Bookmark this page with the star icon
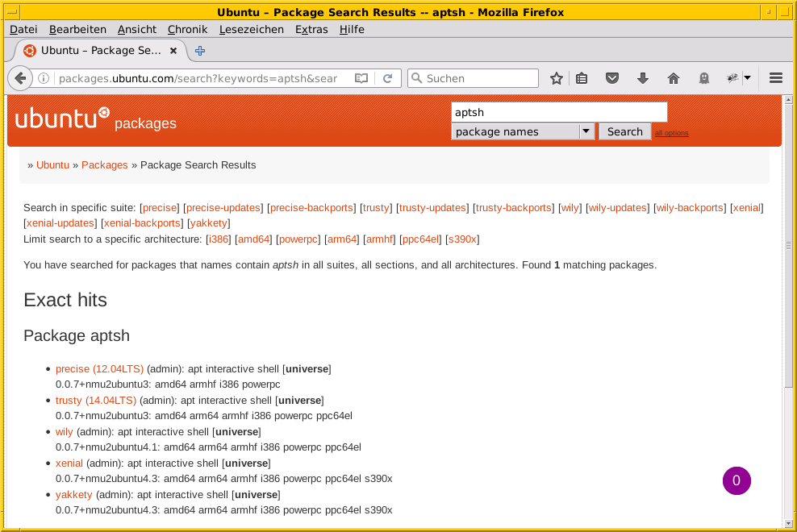 pyautogui.click(x=556, y=77)
